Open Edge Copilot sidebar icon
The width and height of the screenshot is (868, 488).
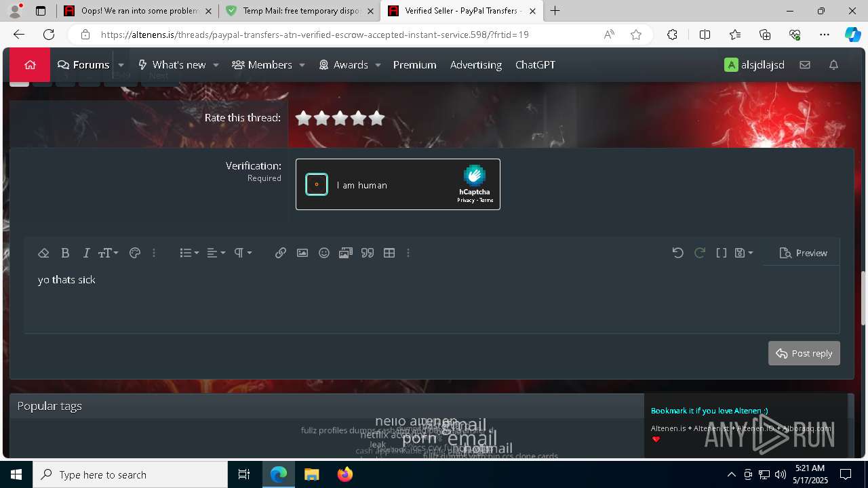point(852,35)
